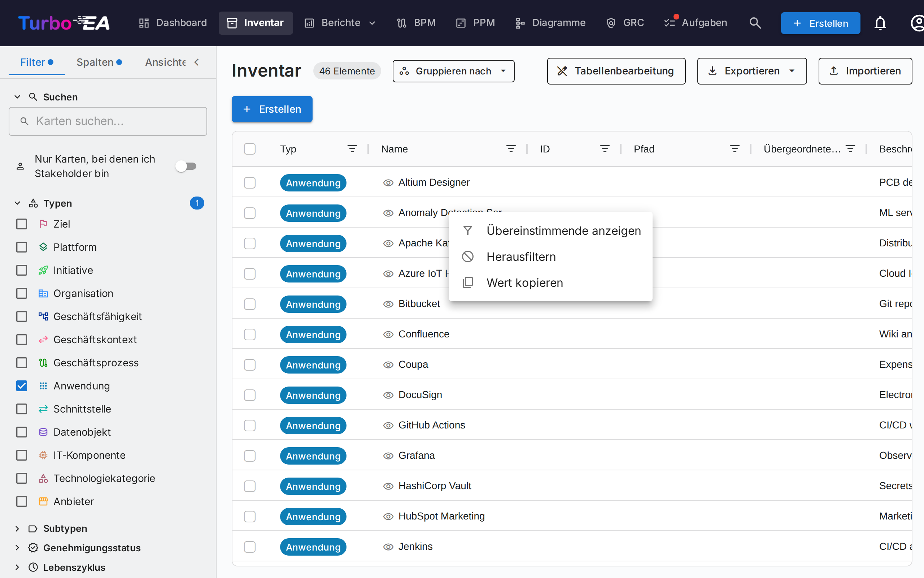This screenshot has width=924, height=578.
Task: Click the Erstellen button in top navigation
Action: [x=820, y=23]
